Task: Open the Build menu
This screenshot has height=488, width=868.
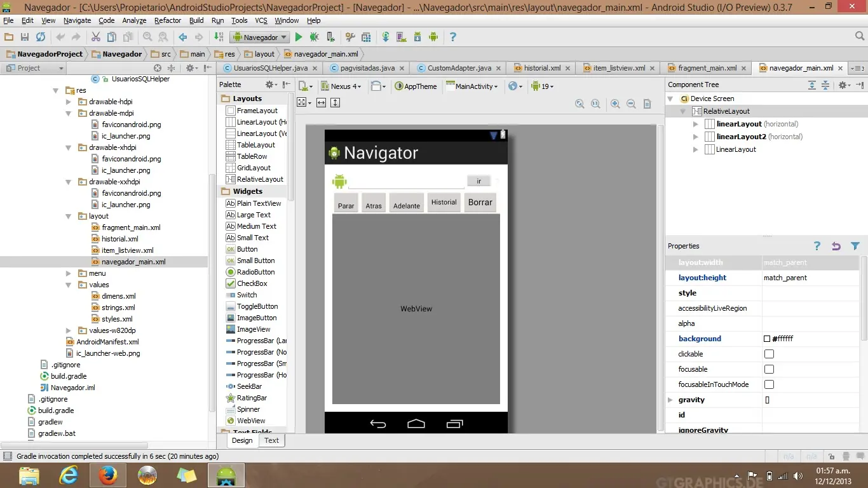Action: click(x=197, y=20)
